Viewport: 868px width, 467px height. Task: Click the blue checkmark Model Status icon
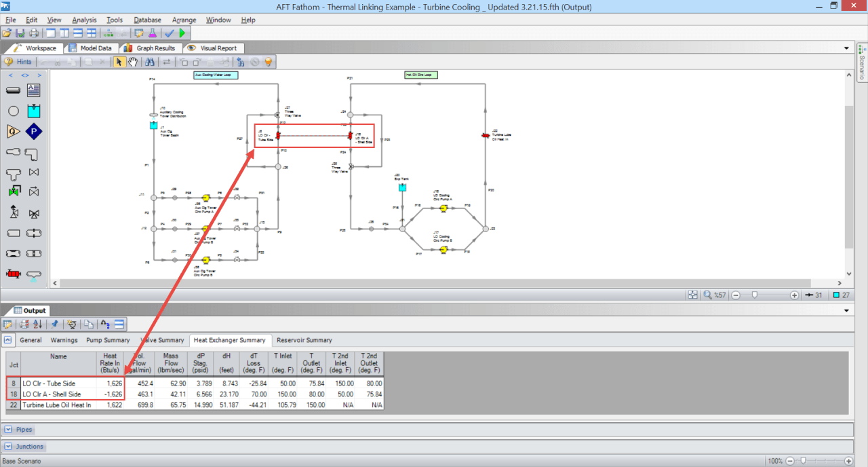169,33
